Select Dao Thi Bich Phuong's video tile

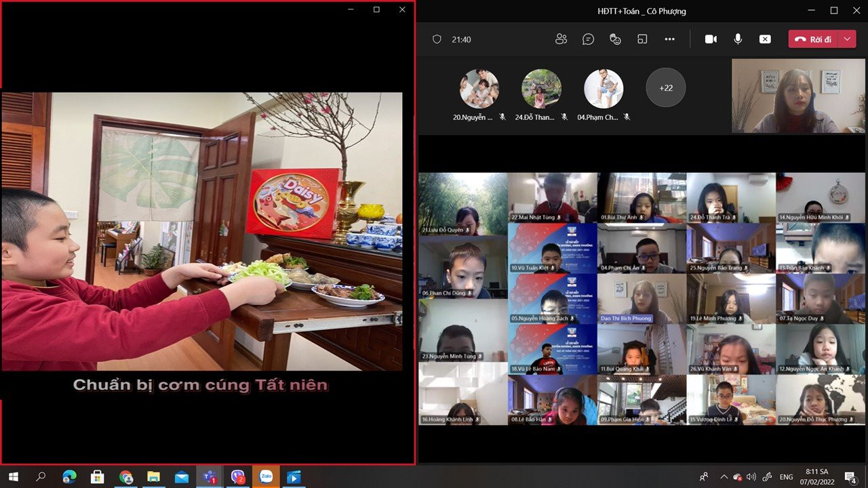(x=642, y=298)
